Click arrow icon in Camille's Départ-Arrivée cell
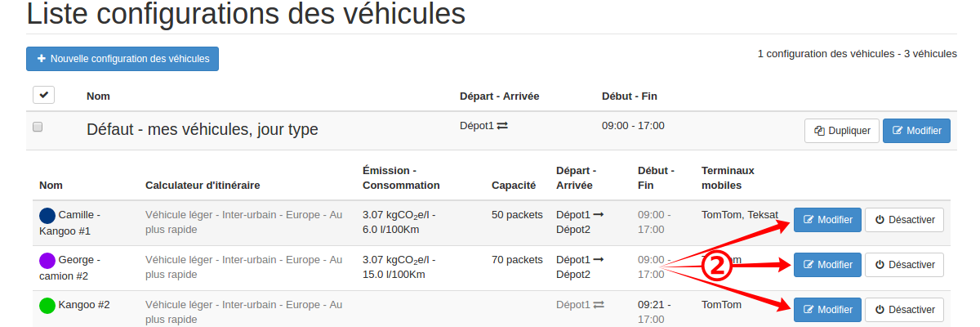 click(599, 215)
